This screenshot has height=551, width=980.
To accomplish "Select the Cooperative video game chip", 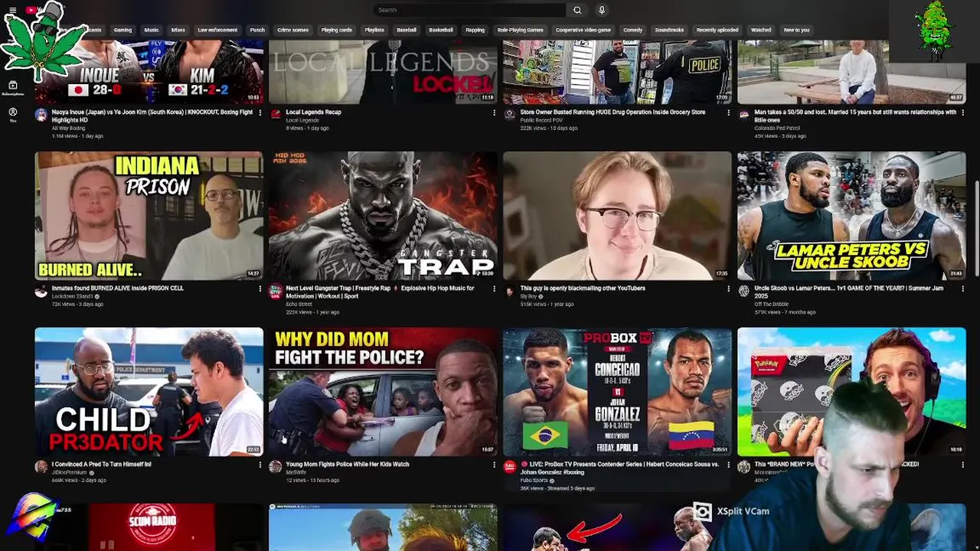I will coord(583,30).
